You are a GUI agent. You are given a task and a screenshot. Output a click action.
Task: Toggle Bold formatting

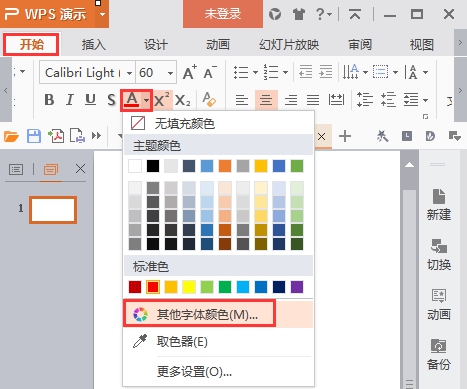click(x=49, y=100)
